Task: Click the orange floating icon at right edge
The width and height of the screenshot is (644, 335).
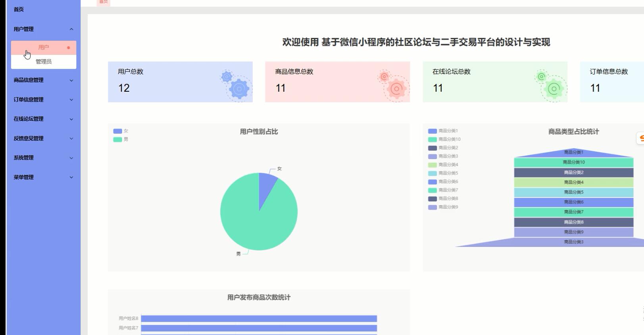Action: click(640, 138)
